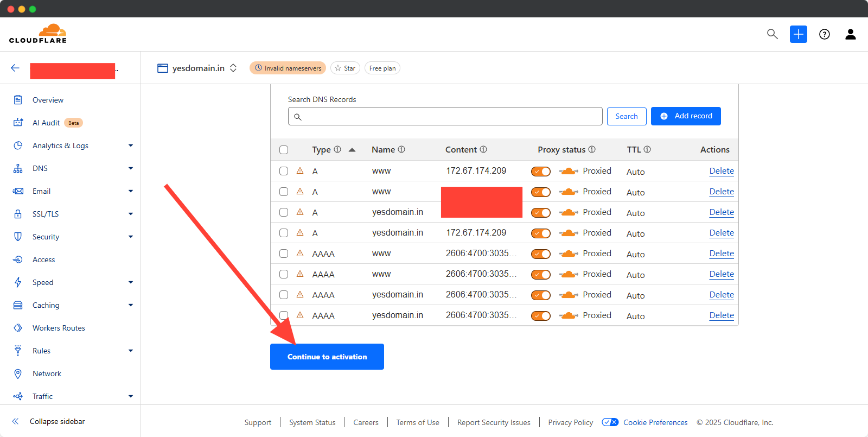
Task: Click the SSL/TLS padlock icon
Action: click(x=18, y=214)
